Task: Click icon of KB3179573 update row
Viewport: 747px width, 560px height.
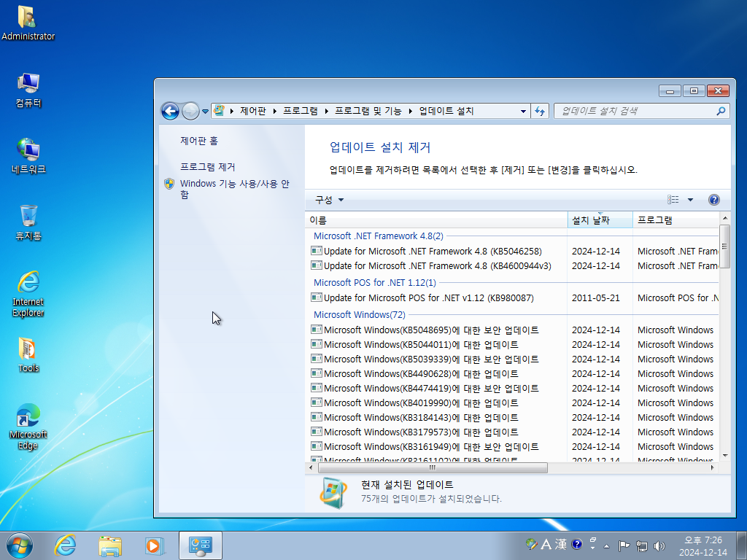Action: coord(317,432)
